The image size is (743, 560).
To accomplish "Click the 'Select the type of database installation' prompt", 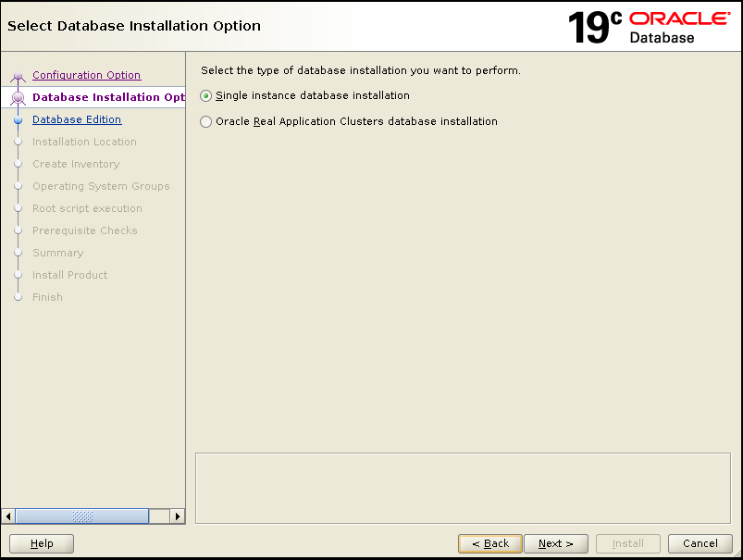I will [361, 70].
